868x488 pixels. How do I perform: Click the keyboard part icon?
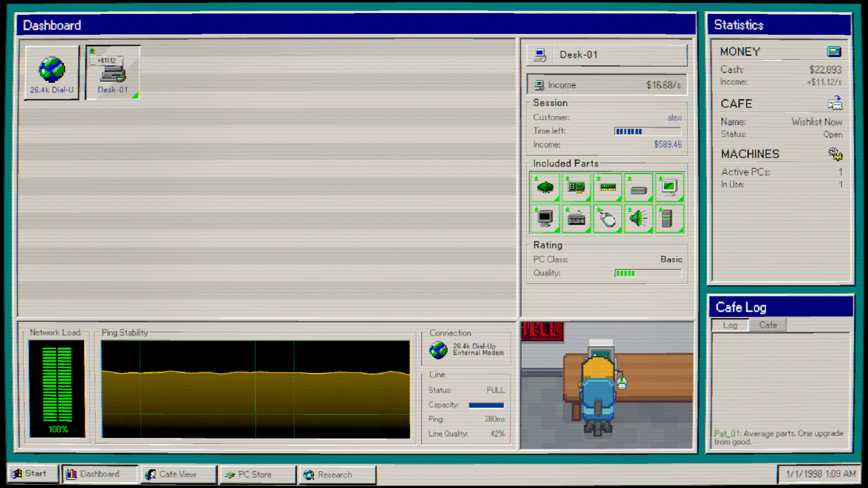tap(576, 219)
